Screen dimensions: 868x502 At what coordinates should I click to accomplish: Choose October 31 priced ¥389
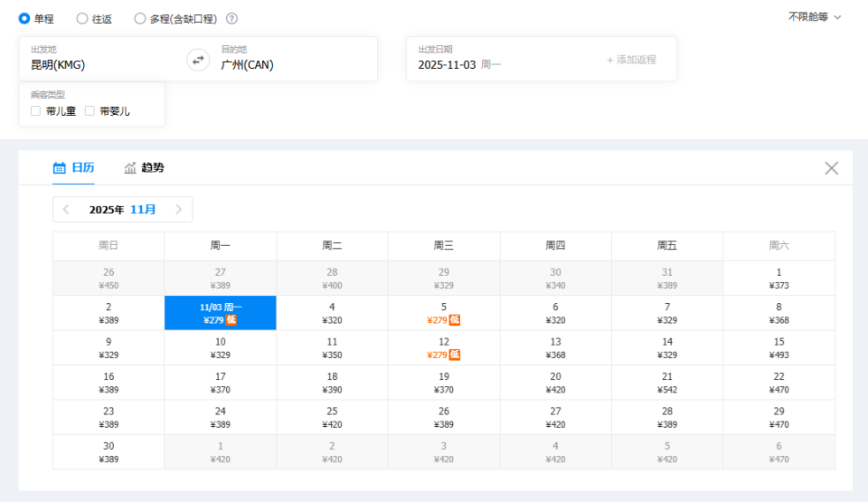(x=667, y=279)
